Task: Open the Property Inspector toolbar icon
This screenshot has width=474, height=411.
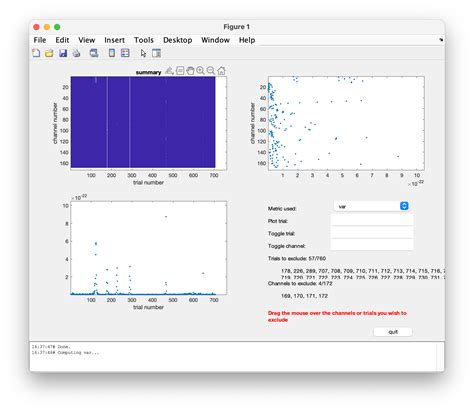Action: tap(156, 53)
